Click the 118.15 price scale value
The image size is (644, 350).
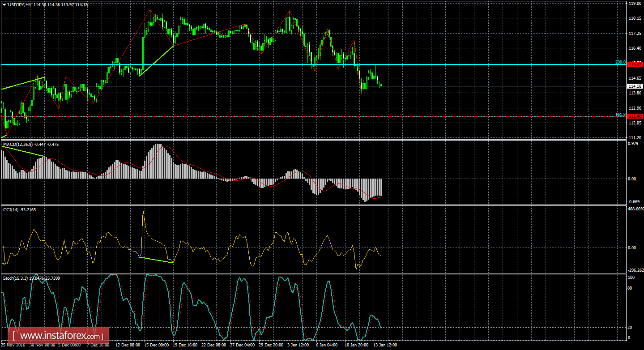(635, 18)
